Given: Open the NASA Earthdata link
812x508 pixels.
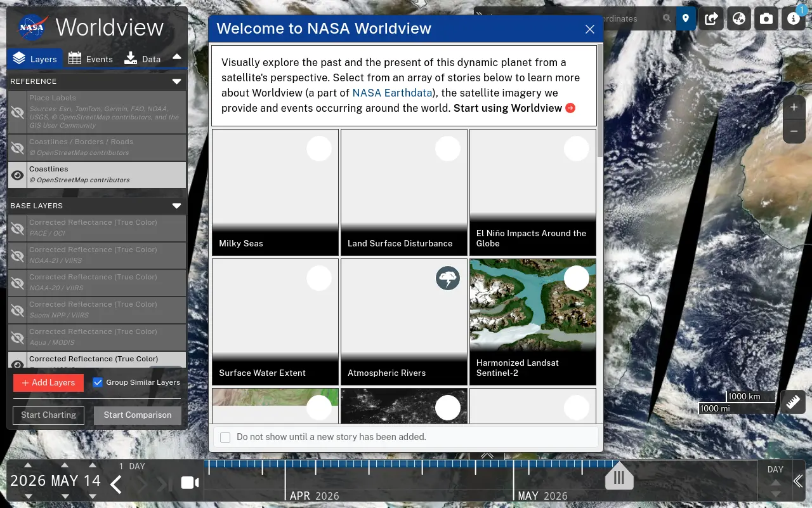Looking at the screenshot, I should (x=392, y=93).
